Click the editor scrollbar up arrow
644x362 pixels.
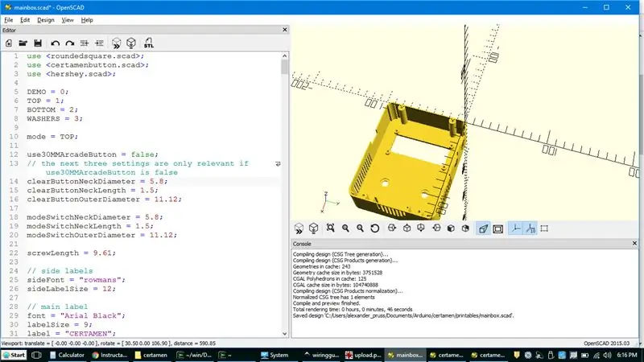tap(285, 56)
